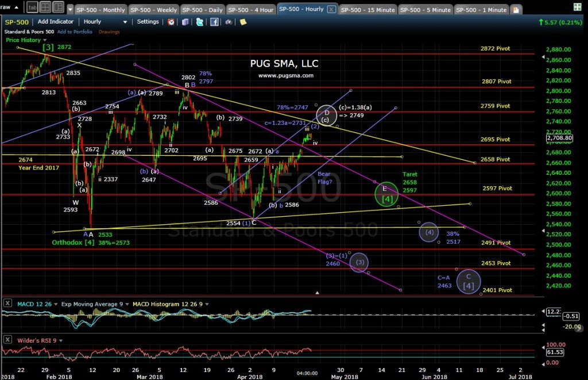Open the database stack icon in toolbar
The image size is (588, 380).
(x=185, y=22)
